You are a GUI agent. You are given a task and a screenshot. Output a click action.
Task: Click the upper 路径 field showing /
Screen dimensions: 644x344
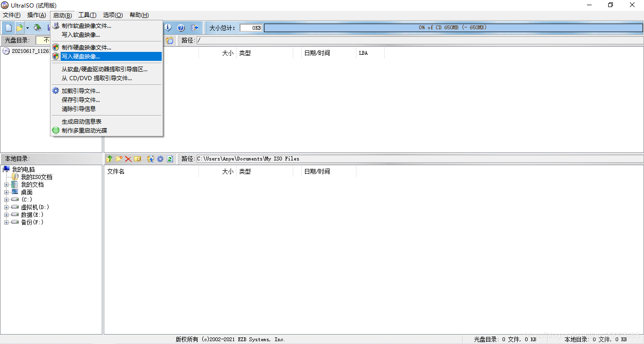[x=420, y=41]
